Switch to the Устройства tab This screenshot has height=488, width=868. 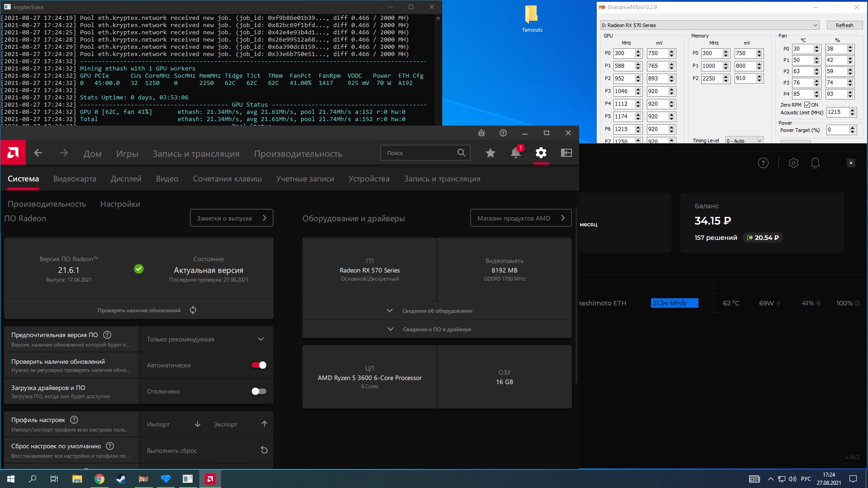(369, 179)
